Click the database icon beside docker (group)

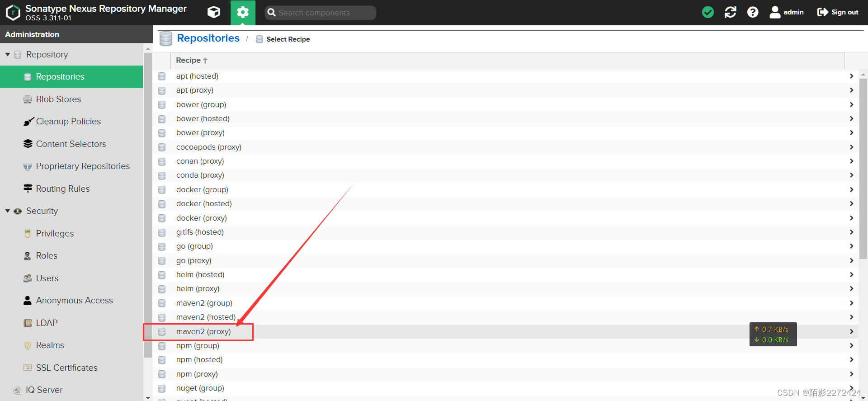[162, 190]
